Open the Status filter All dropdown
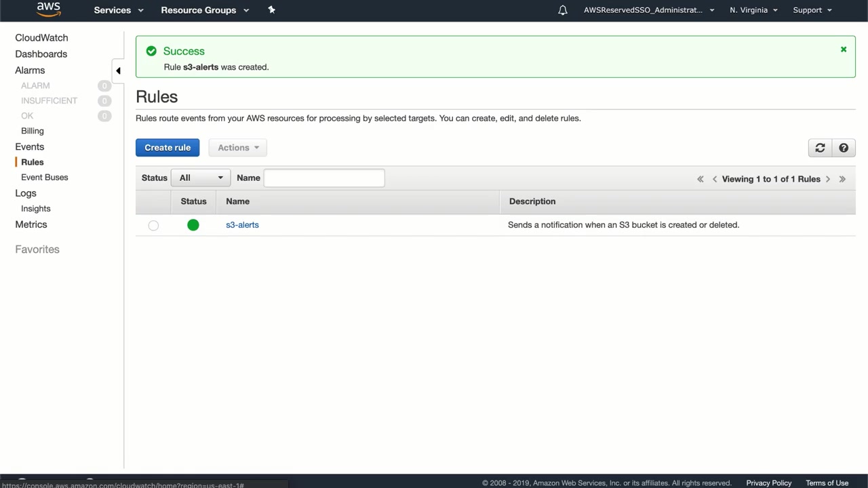The height and width of the screenshot is (488, 868). point(200,178)
